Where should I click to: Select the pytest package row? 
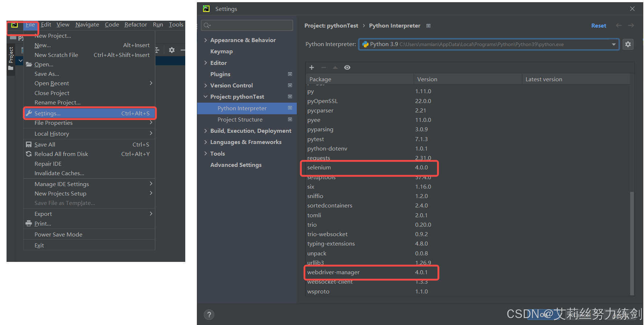(468, 139)
